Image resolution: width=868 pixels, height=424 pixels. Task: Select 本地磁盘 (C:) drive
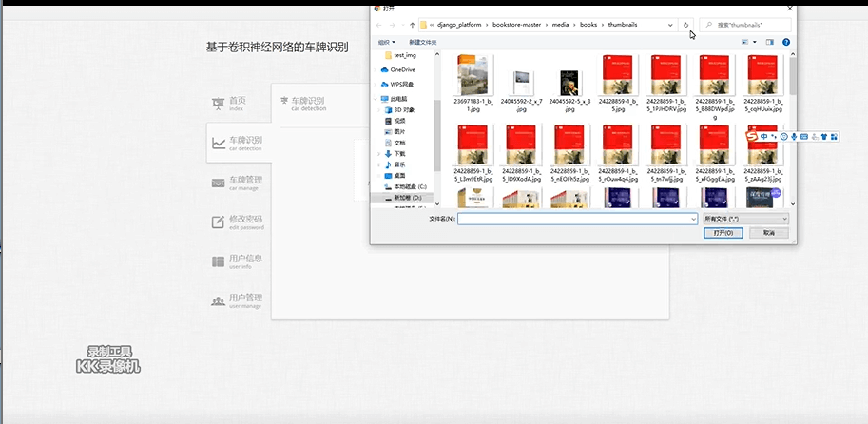click(x=405, y=186)
